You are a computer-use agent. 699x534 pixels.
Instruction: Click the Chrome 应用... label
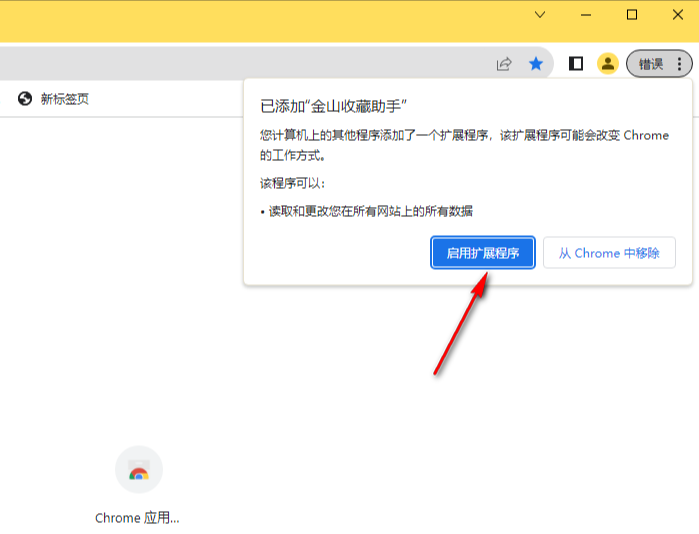click(x=137, y=518)
